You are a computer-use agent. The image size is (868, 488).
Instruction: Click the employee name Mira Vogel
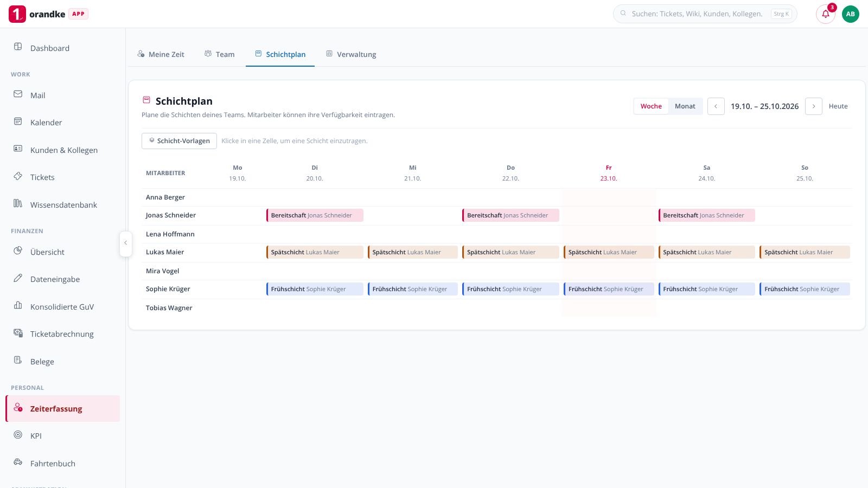pos(163,271)
